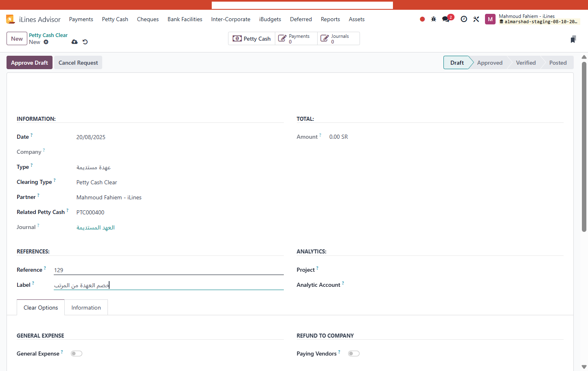Screen dimensions: 588x371
Task: Switch to the Information tab
Action: coord(86,308)
